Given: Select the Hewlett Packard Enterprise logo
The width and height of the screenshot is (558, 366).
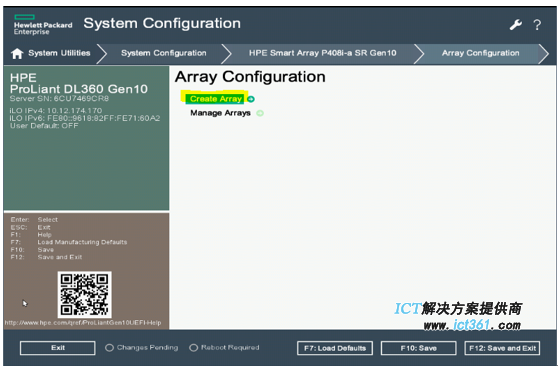Looking at the screenshot, I should point(43,25).
